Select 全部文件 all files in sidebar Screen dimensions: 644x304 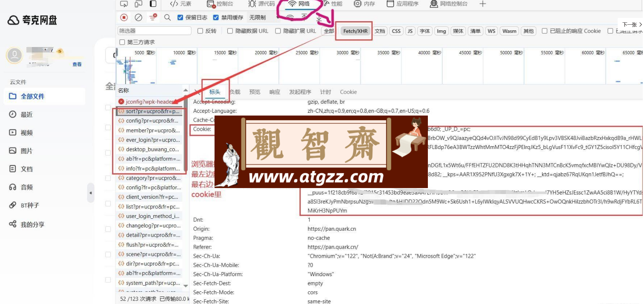(x=44, y=96)
